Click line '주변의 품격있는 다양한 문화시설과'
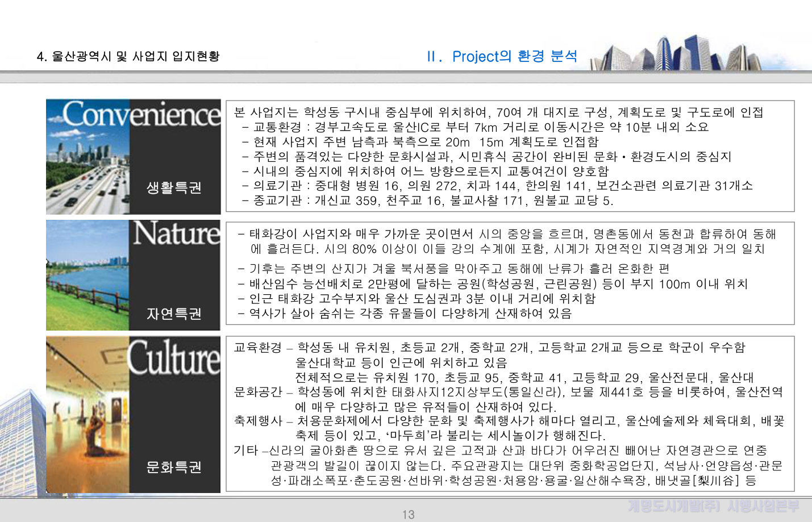 486,156
